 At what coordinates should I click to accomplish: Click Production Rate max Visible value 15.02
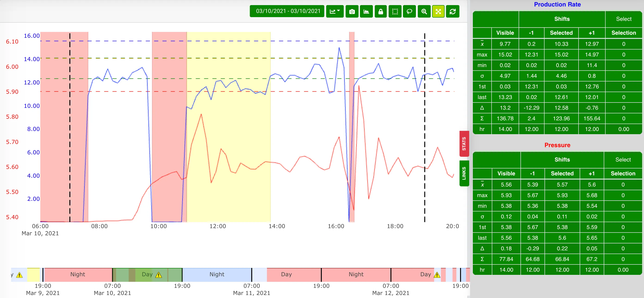pyautogui.click(x=505, y=55)
